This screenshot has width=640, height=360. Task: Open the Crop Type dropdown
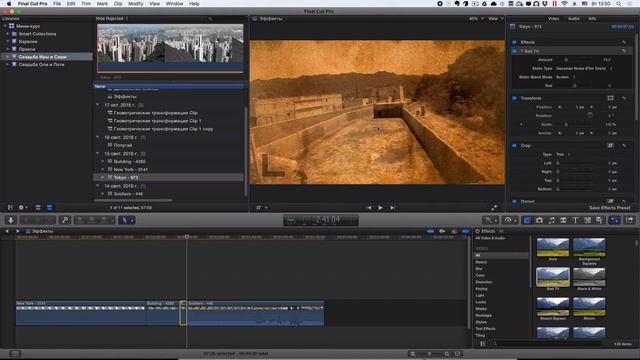(563, 154)
